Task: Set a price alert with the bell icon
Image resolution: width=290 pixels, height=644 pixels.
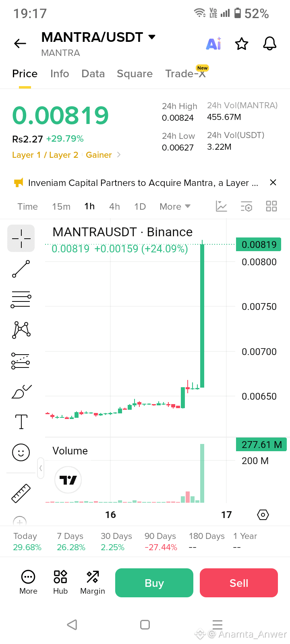Action: coord(270,43)
